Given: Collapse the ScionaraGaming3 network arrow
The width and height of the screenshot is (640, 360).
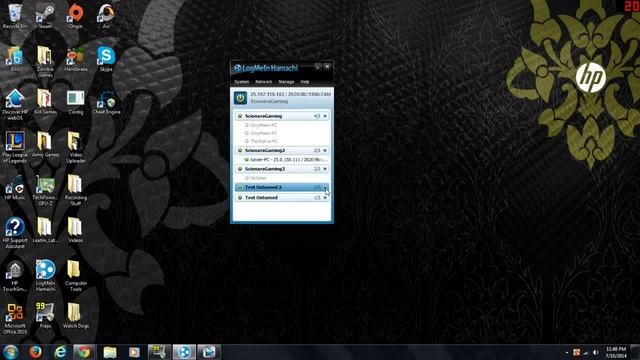Looking at the screenshot, I should tap(325, 169).
